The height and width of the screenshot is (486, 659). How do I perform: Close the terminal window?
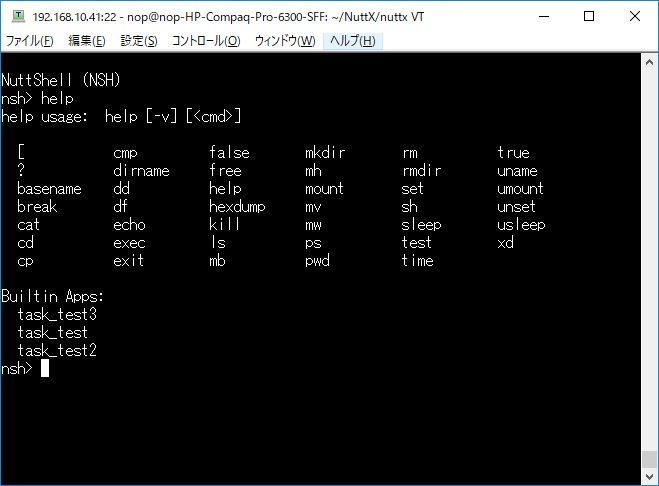click(x=635, y=16)
